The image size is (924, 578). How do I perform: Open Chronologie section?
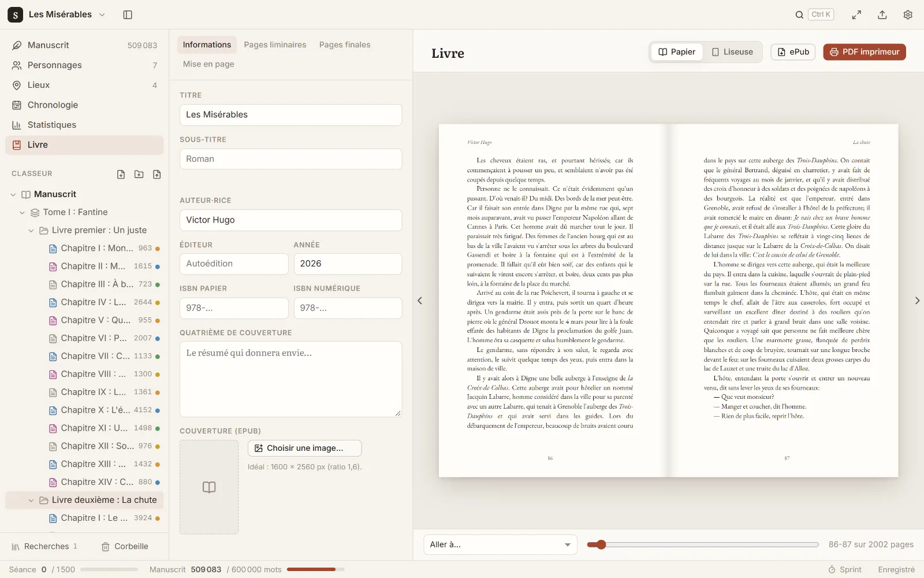tap(84, 105)
